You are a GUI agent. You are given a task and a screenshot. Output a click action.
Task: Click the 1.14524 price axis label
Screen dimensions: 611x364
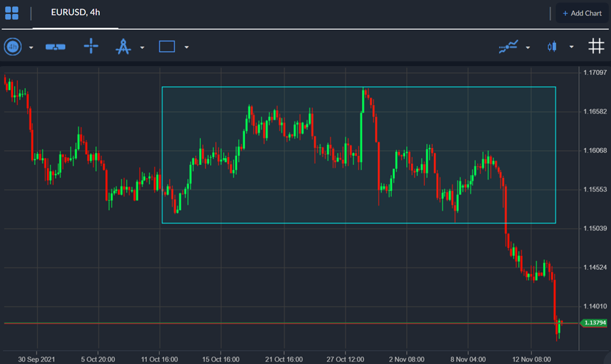click(595, 267)
